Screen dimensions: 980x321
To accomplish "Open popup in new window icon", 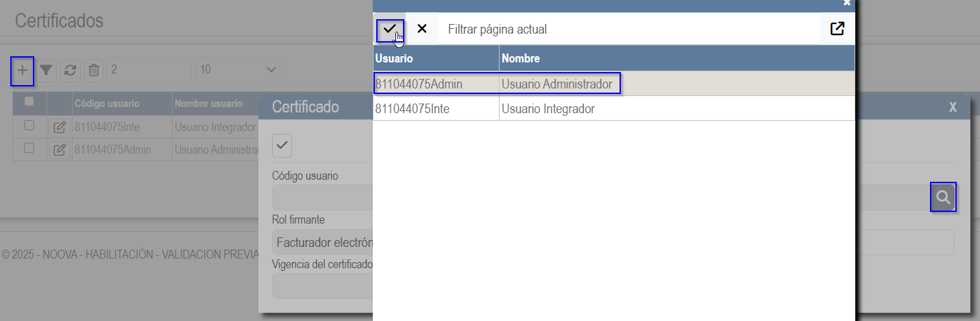I will [x=837, y=29].
